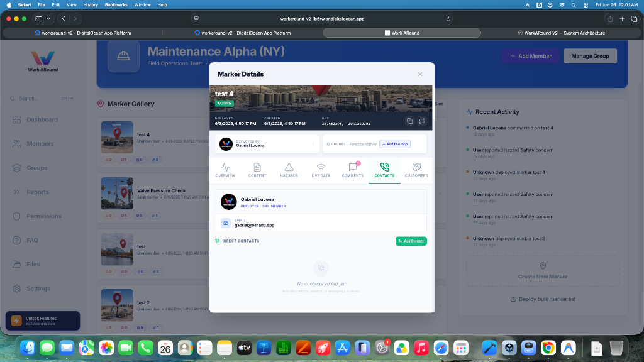644x362 pixels.
Task: Click the Search field in sidebar
Action: click(43, 99)
